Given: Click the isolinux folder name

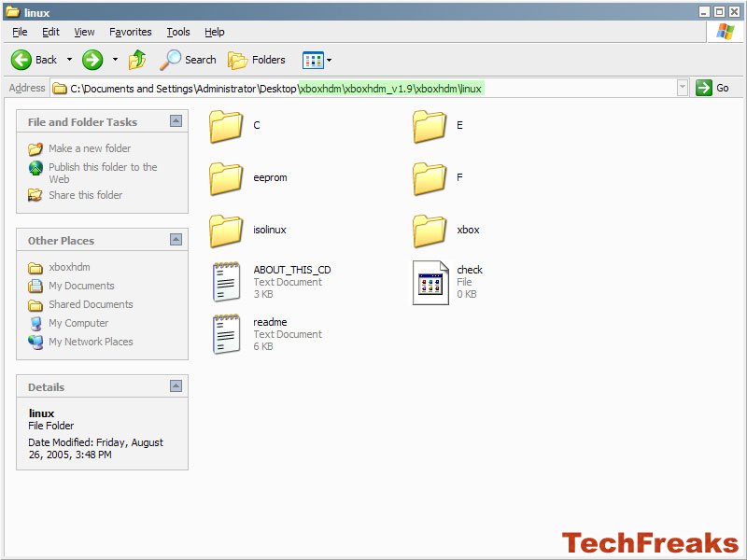Looking at the screenshot, I should click(x=270, y=230).
